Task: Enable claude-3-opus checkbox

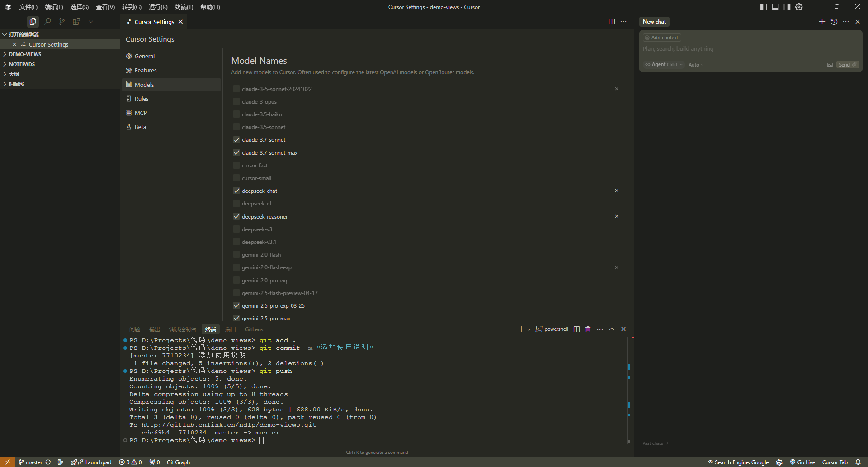Action: (x=236, y=101)
